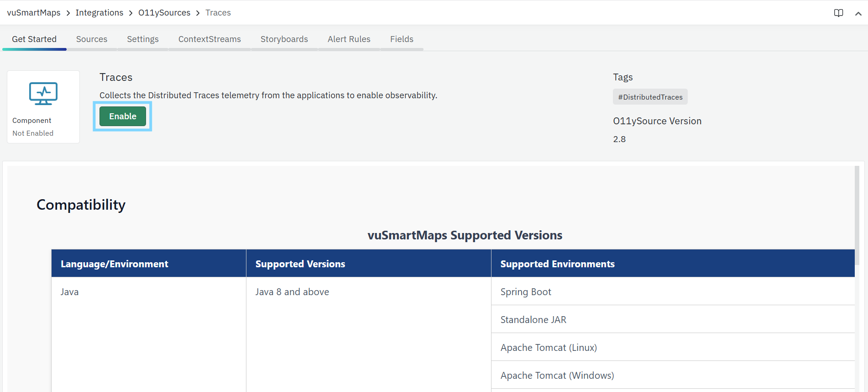Switch to the Sources tab
The width and height of the screenshot is (868, 392).
click(92, 39)
